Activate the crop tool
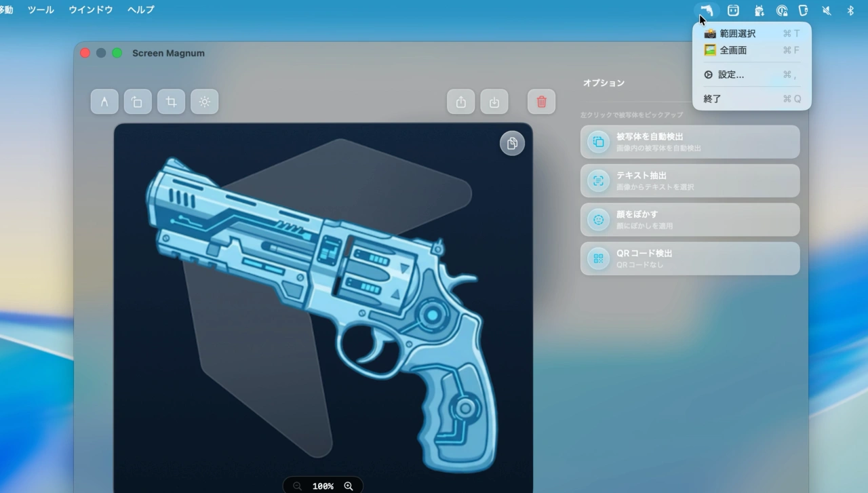 (171, 102)
